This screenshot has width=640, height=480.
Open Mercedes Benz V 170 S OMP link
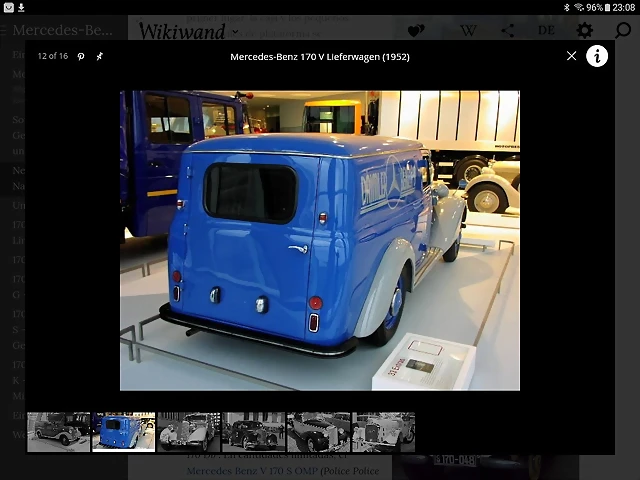point(252,471)
